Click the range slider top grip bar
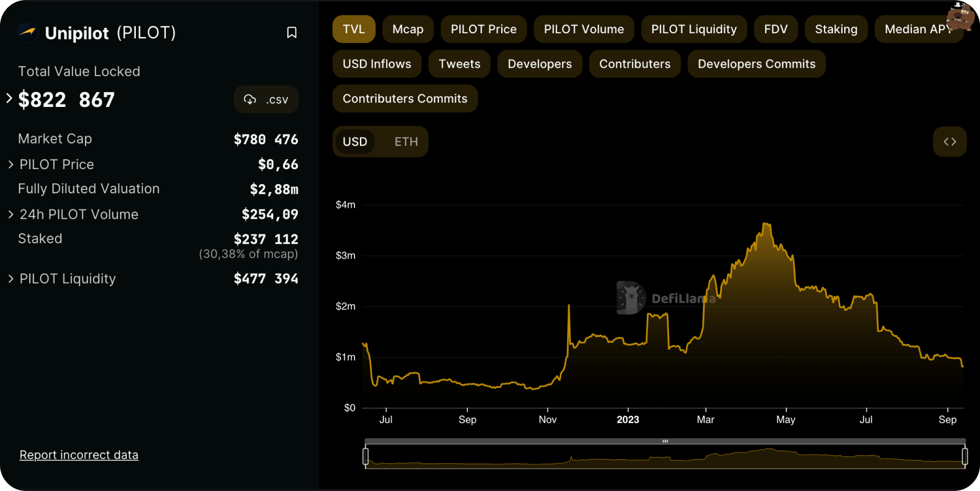This screenshot has width=980, height=491. [665, 441]
